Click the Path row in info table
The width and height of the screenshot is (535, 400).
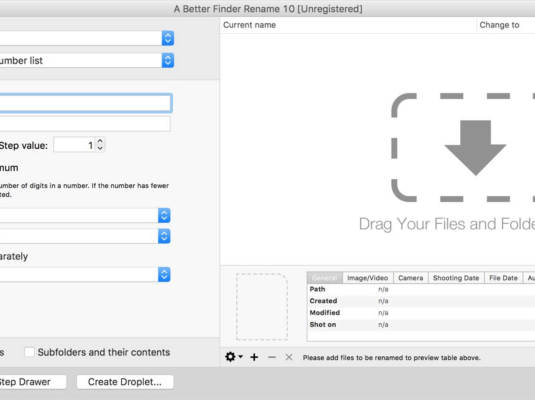[421, 289]
